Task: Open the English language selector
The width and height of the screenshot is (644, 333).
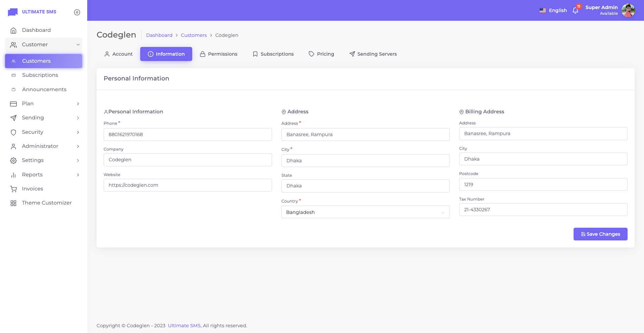Action: (x=553, y=10)
